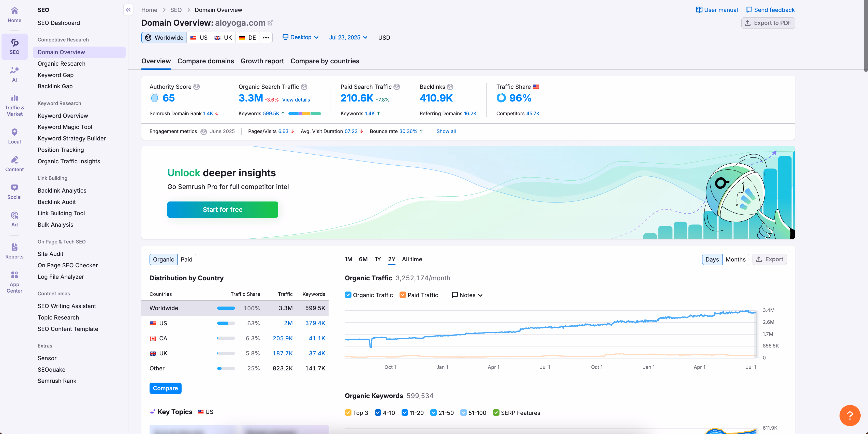Click the User manual book icon

699,10
